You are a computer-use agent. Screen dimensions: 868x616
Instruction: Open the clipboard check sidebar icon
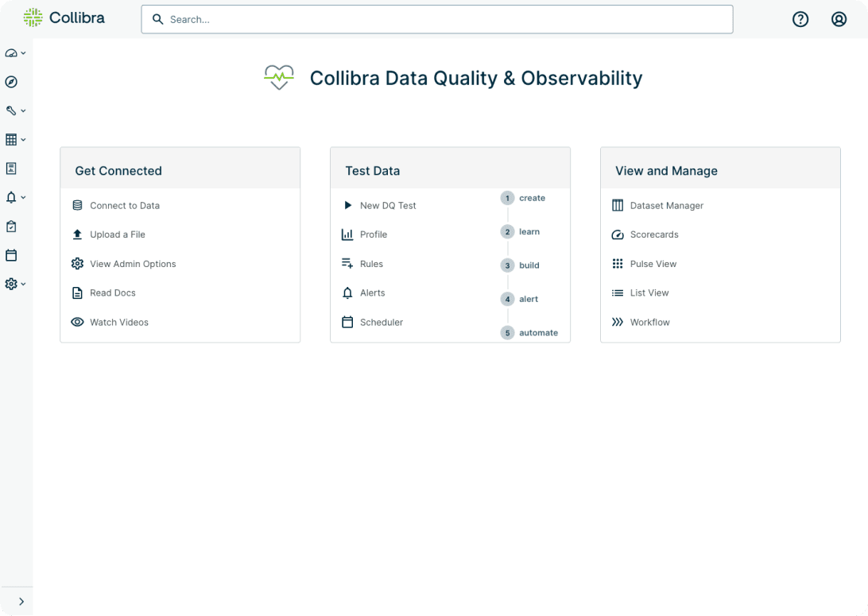(x=11, y=227)
